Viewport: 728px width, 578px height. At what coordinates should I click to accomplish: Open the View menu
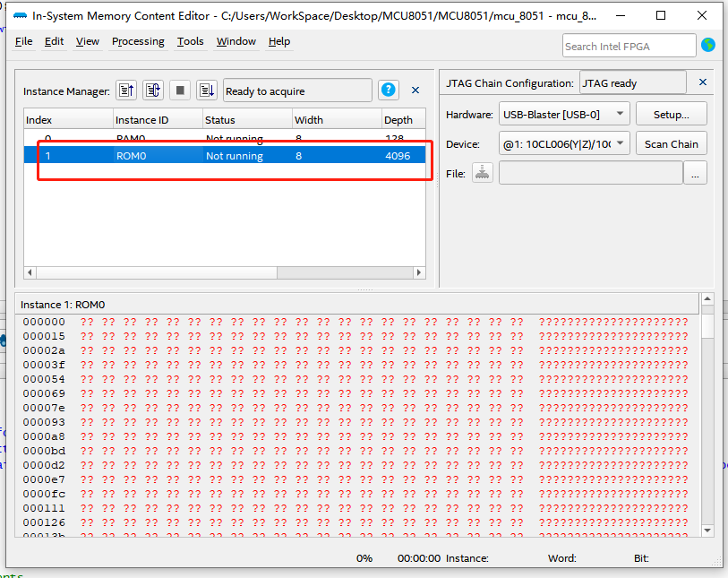87,41
